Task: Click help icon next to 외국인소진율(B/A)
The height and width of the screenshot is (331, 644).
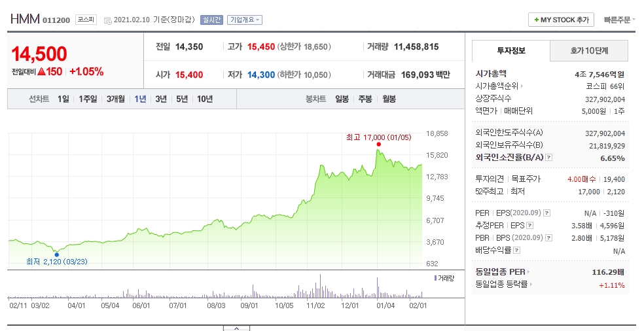Action: coord(548,158)
